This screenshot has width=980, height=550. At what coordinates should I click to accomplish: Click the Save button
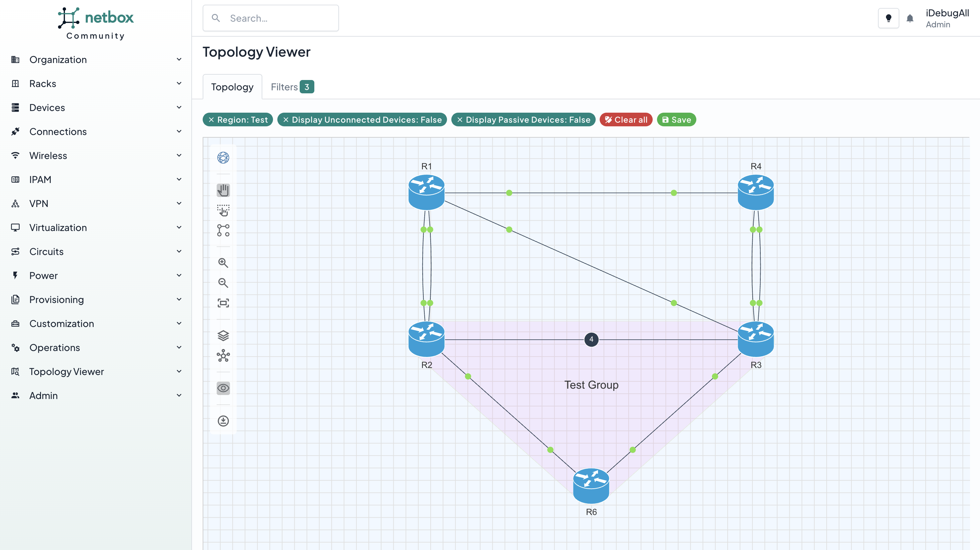click(x=676, y=119)
